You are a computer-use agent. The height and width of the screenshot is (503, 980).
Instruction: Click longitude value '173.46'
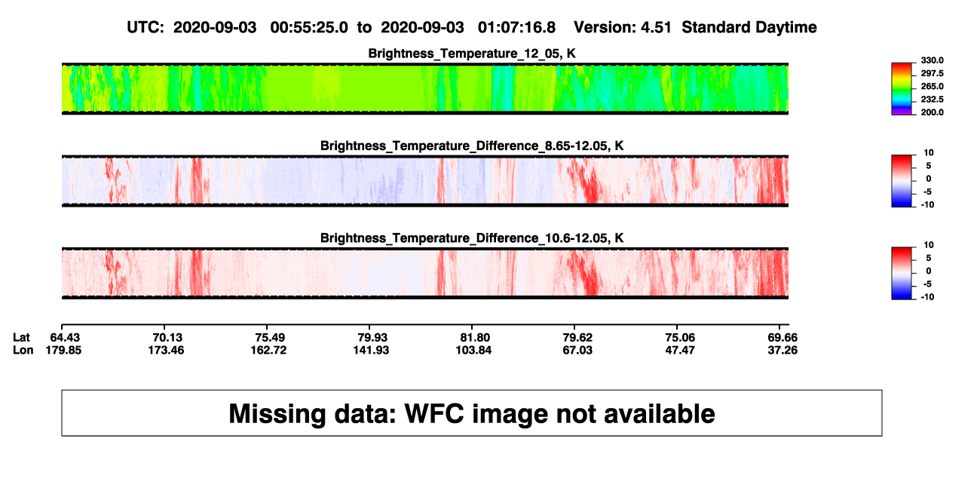click(167, 351)
